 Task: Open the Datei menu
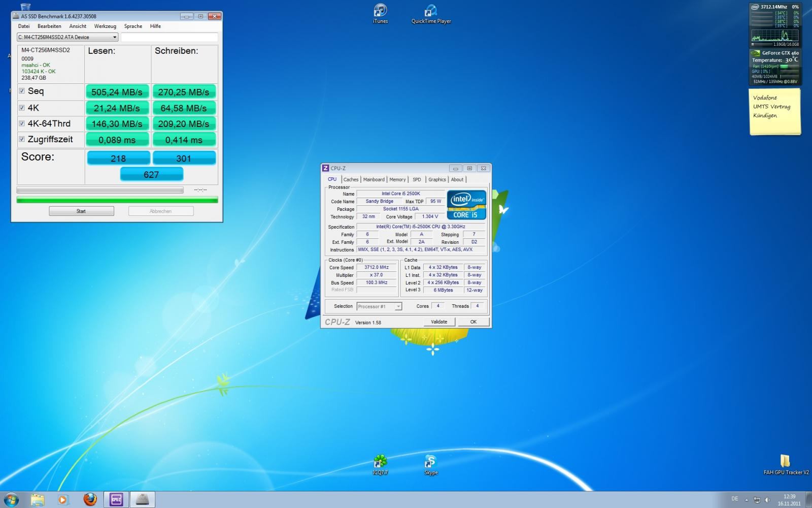[24, 26]
